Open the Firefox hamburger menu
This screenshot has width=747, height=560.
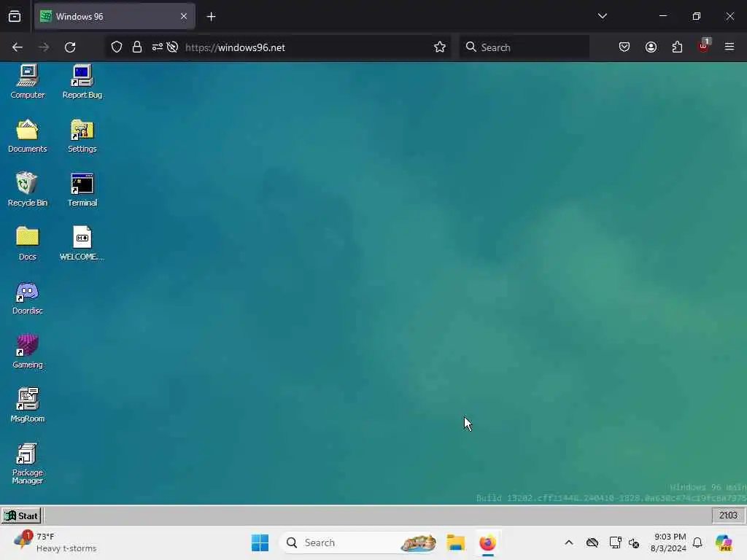729,47
